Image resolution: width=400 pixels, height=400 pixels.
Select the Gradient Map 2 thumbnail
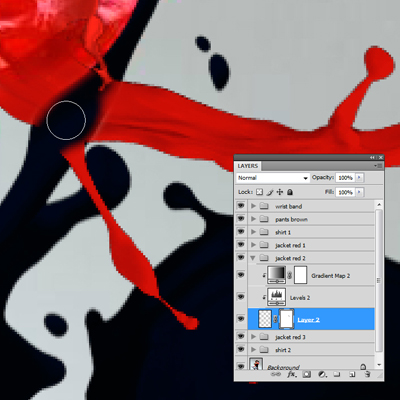click(x=277, y=275)
